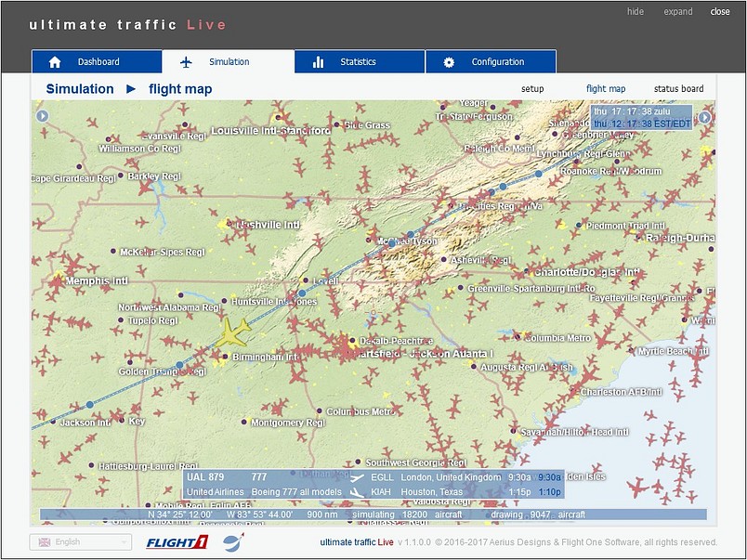This screenshot has height=560, width=747.
Task: Switch to the Simulation tab
Action: pyautogui.click(x=229, y=61)
